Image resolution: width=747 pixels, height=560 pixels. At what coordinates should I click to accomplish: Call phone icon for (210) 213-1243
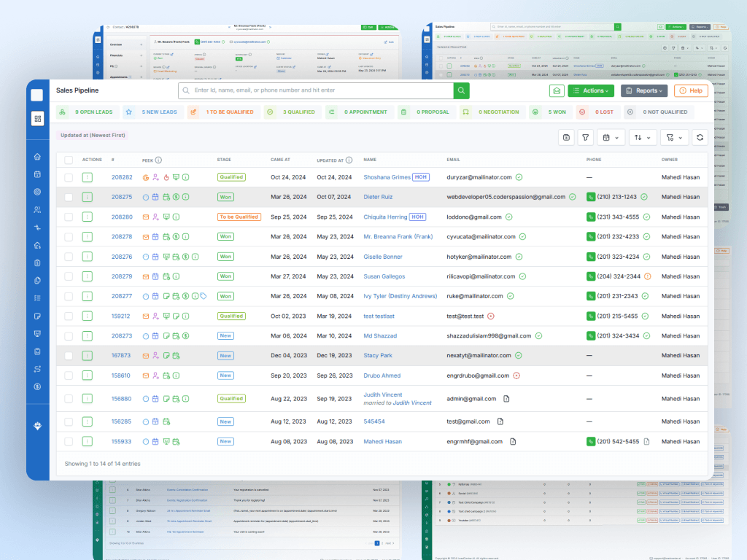pos(591,197)
